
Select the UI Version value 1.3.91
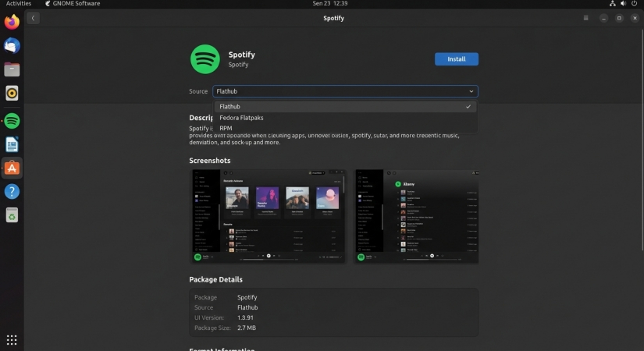(x=245, y=317)
